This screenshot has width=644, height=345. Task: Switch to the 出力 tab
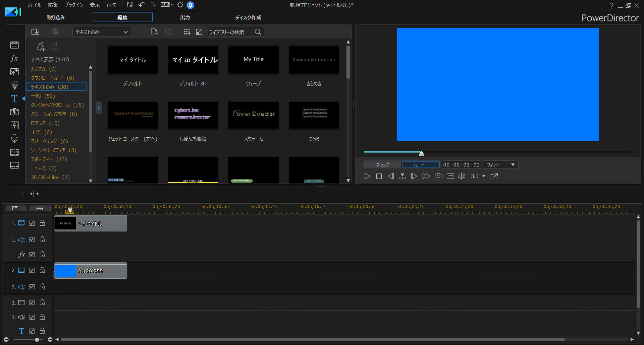(x=185, y=17)
